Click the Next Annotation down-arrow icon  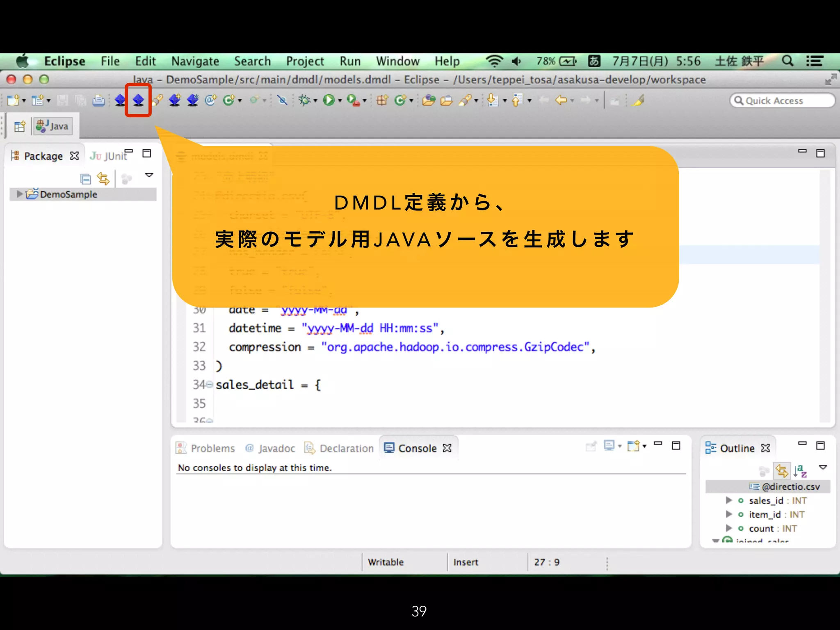pyautogui.click(x=493, y=100)
